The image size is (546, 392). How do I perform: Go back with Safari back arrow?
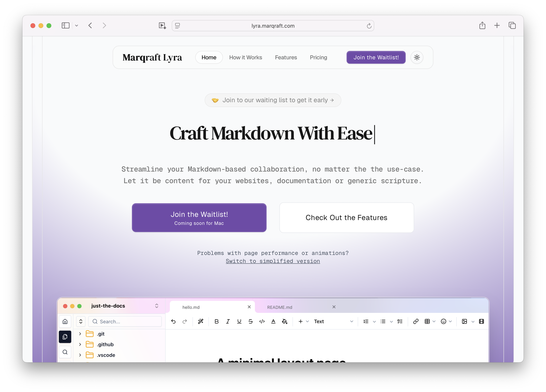tap(90, 25)
